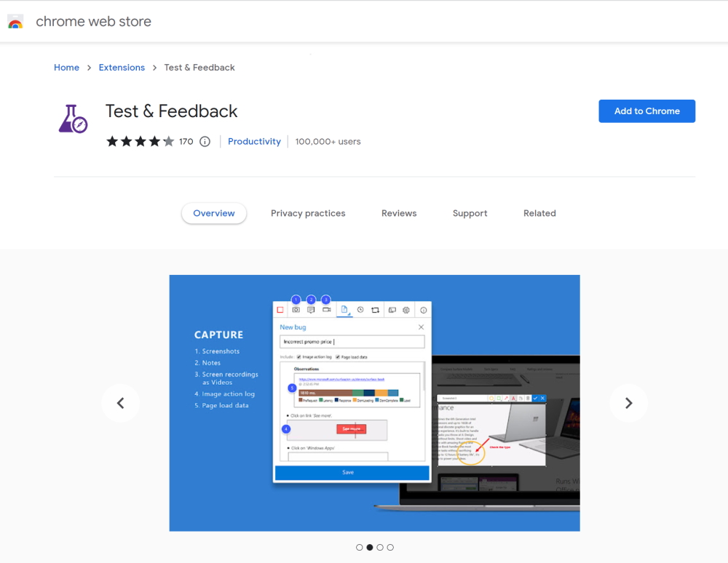
Task: Click the Test & Feedback flask icon
Action: (x=73, y=119)
